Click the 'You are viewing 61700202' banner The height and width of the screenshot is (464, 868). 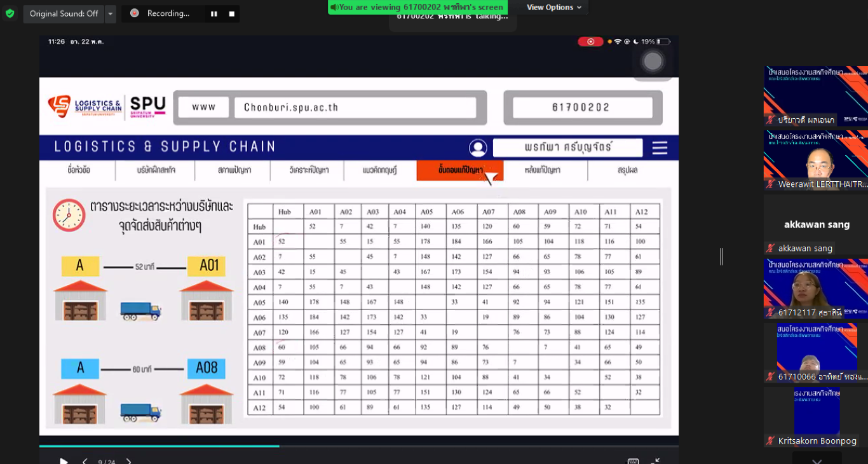click(x=417, y=7)
